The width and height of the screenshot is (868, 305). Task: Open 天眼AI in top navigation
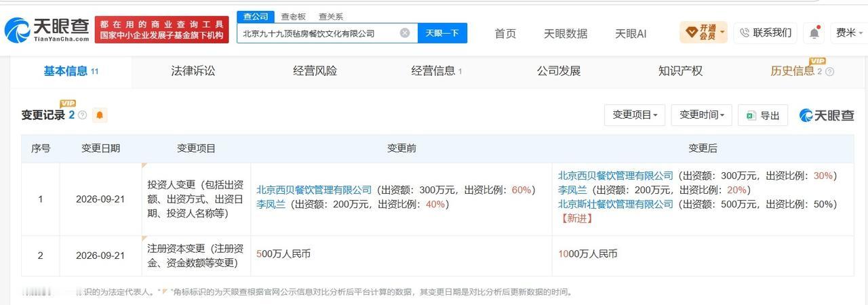point(631,34)
